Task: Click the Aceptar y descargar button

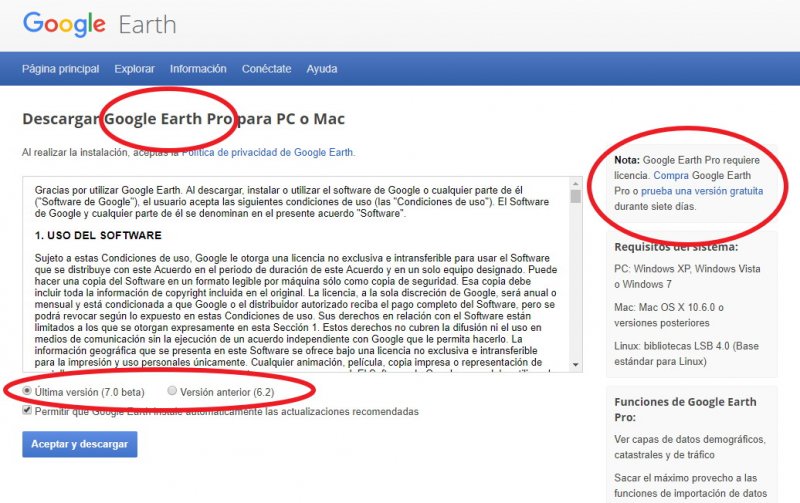Action: [80, 444]
